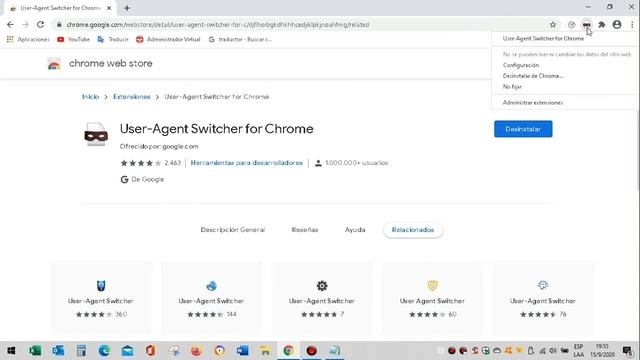
Task: Open the traductor - Buscar bookmark
Action: click(x=240, y=39)
